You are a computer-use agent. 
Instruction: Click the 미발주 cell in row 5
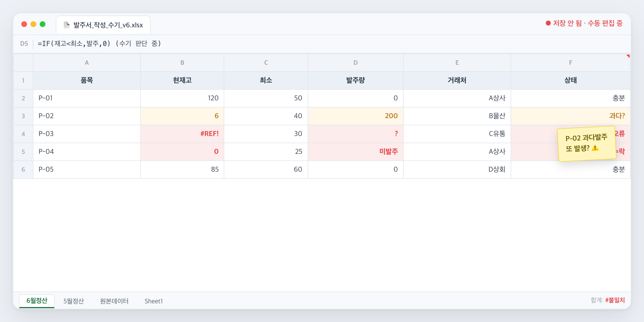point(356,152)
